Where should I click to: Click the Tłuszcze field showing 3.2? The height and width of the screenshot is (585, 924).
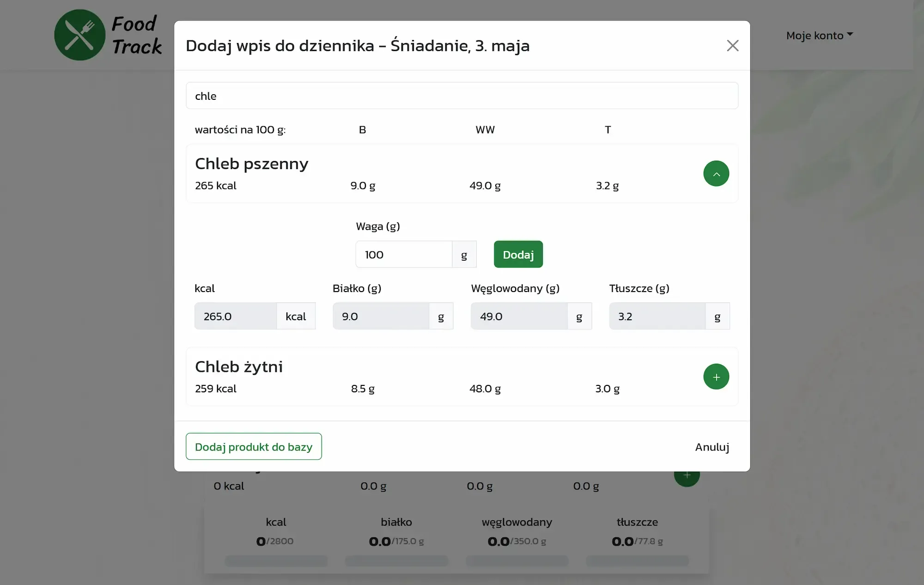657,316
